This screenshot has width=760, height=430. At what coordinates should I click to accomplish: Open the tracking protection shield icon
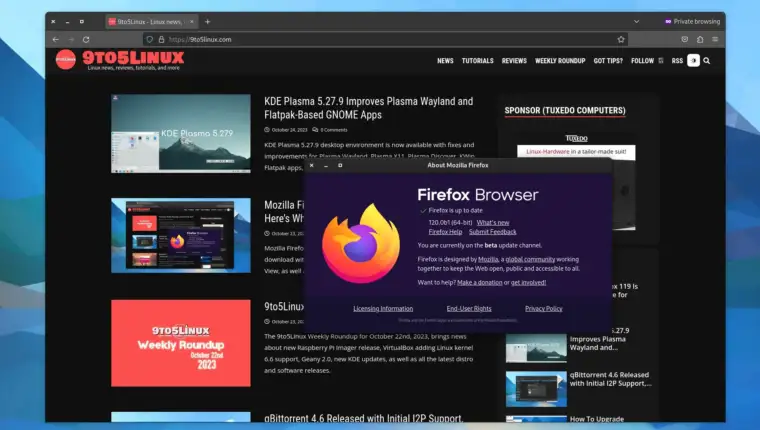coord(150,39)
